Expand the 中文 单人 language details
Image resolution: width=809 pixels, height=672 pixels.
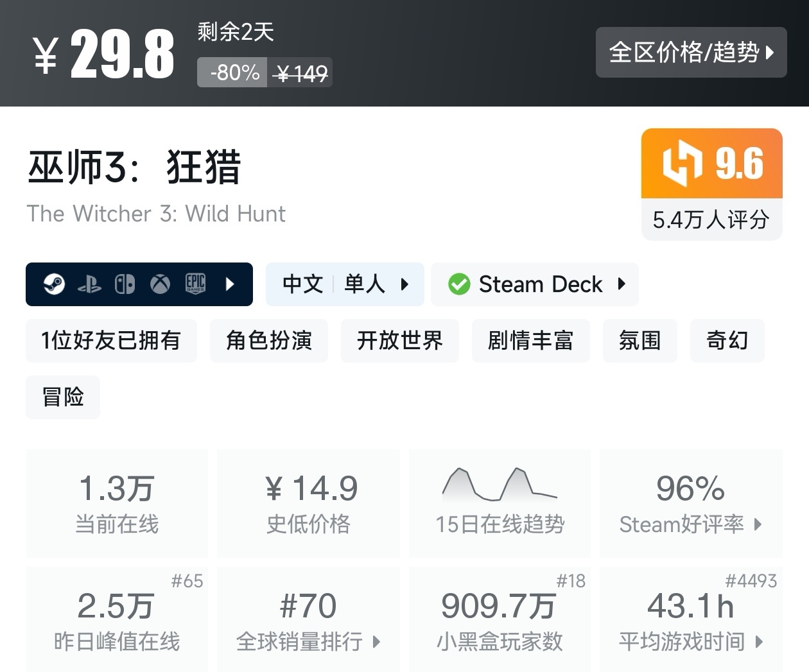[345, 284]
